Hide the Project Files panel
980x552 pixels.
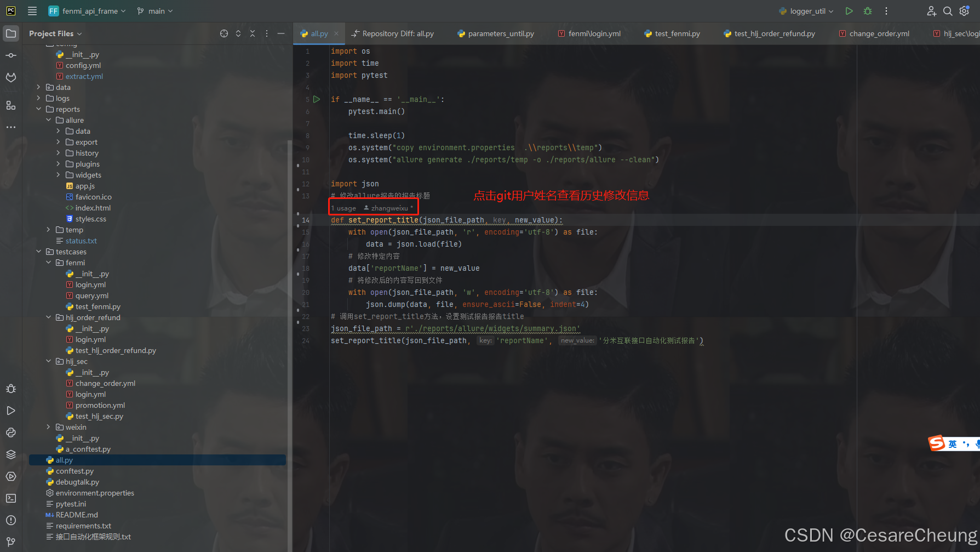click(x=281, y=33)
